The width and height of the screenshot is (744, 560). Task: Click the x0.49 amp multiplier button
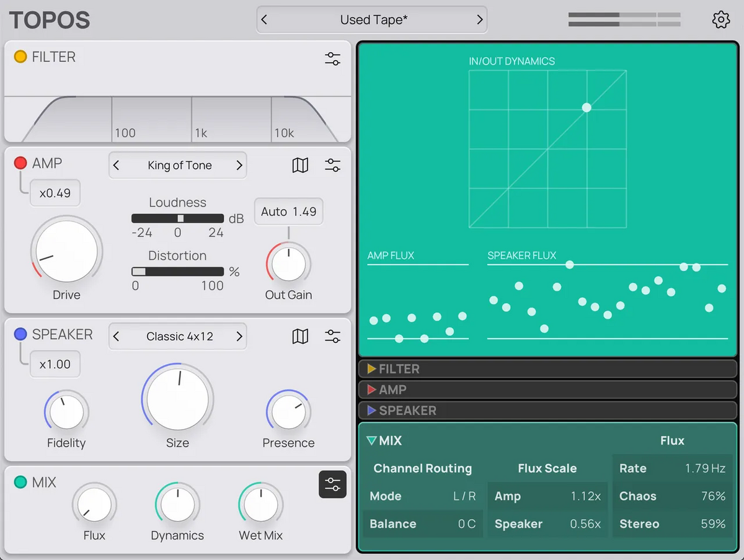[55, 193]
